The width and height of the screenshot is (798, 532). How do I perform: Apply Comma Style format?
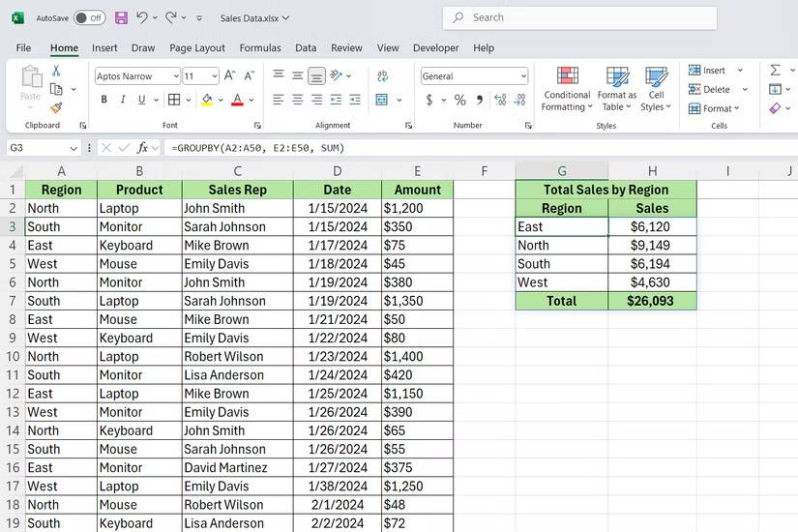tap(480, 100)
